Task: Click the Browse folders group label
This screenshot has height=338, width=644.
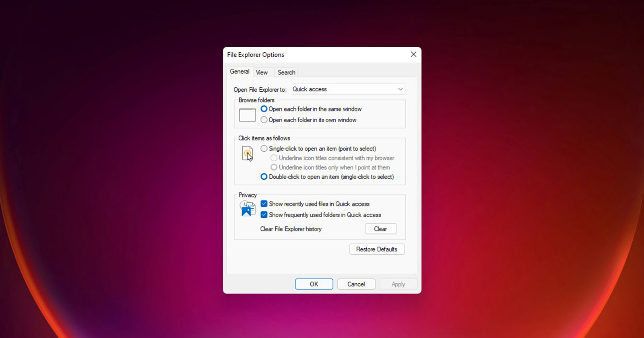Action: (256, 100)
